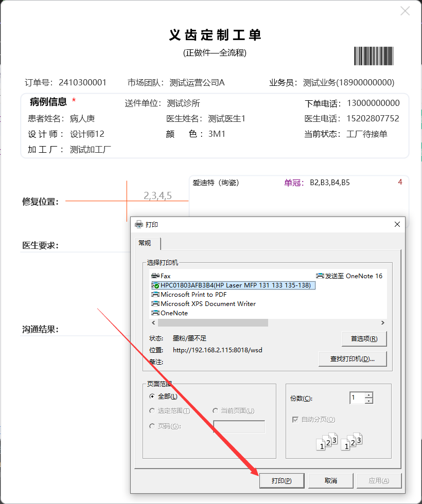Image resolution: width=422 pixels, height=504 pixels.
Task: Click the 取消 button
Action: click(331, 480)
